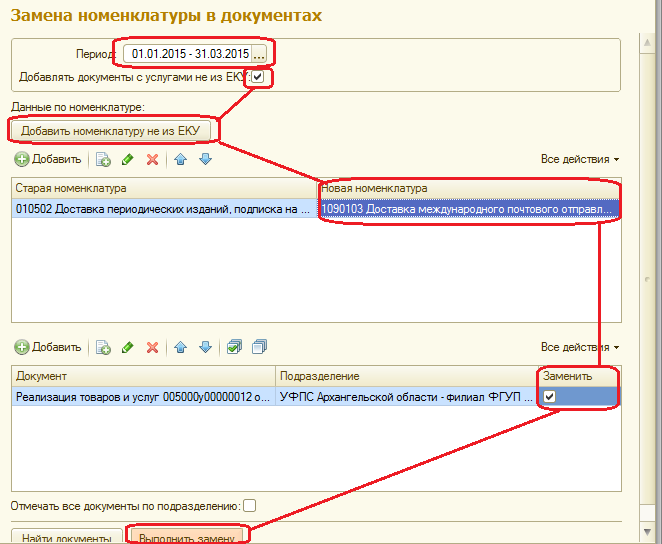Screen dimensions: 662x544
Task: Check all documents with the mark-all icon
Action: pos(234,347)
